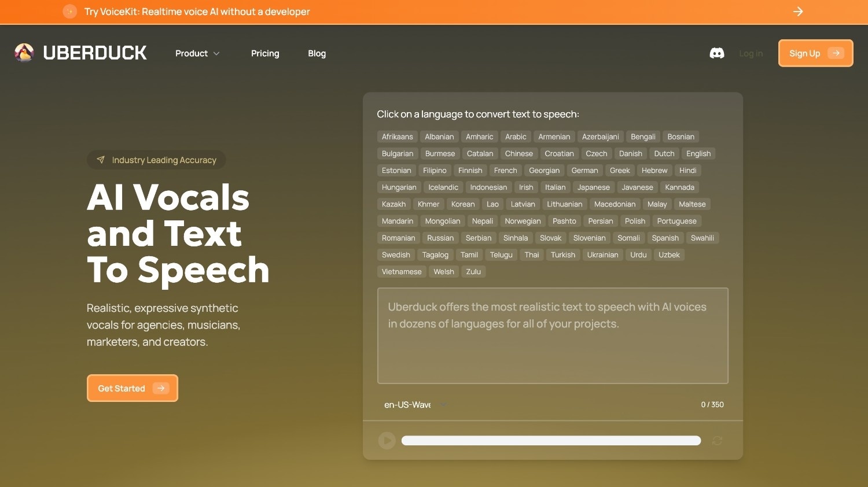Go to the Blog page
The height and width of the screenshot is (487, 868).
(x=317, y=53)
